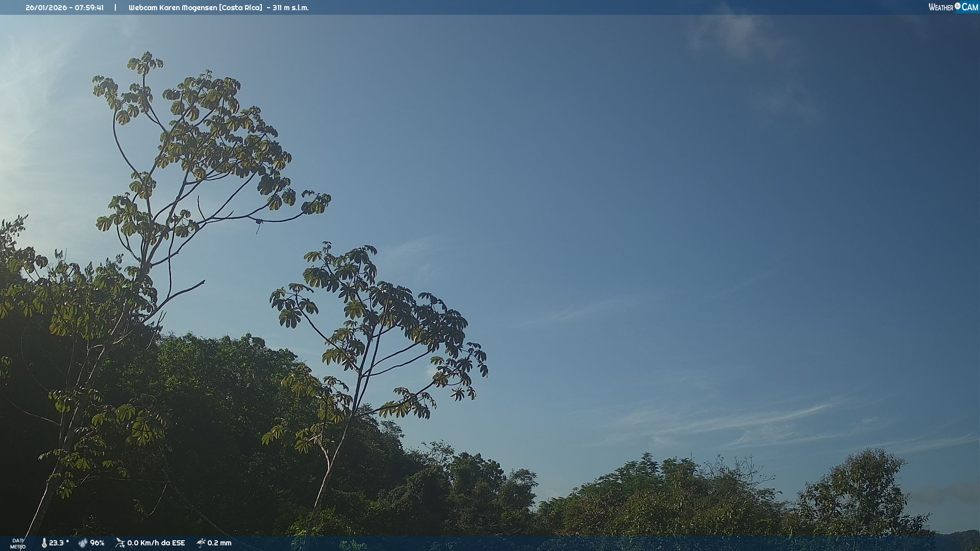Click the humidity water droplets icon

point(83,543)
